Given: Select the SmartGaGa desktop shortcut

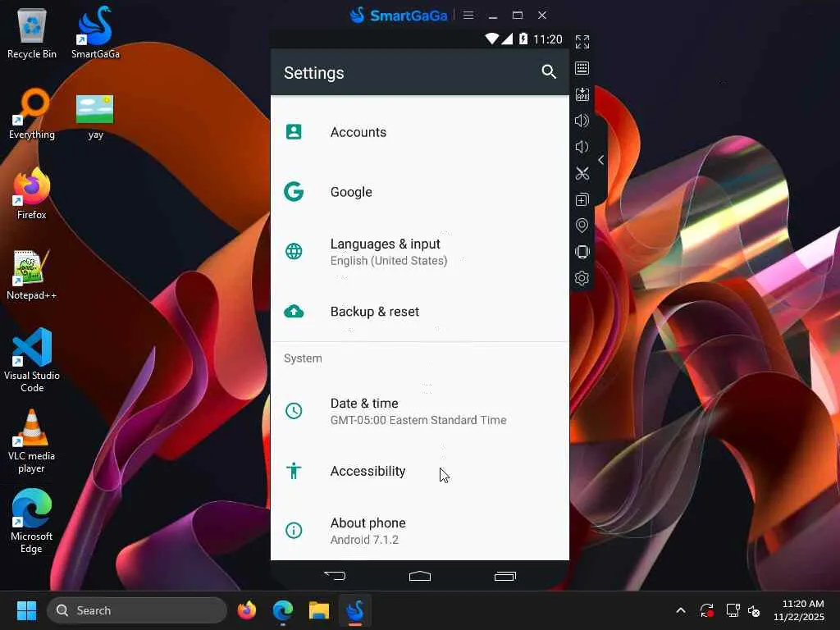Looking at the screenshot, I should [x=95, y=34].
